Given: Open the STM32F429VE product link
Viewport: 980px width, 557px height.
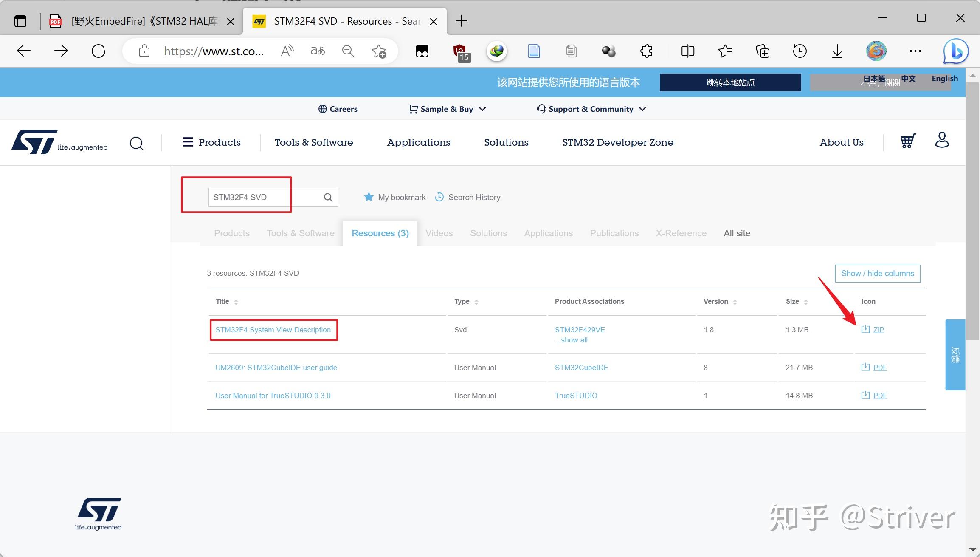Looking at the screenshot, I should tap(580, 330).
